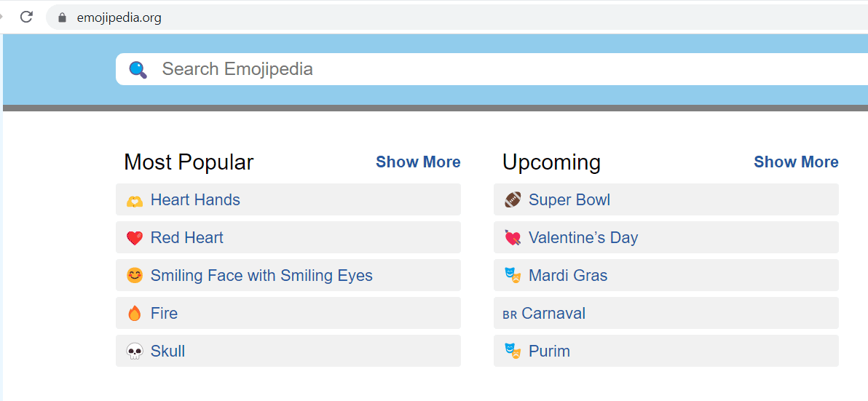This screenshot has height=401, width=868.
Task: Click the Fire emoji icon
Action: pos(134,314)
